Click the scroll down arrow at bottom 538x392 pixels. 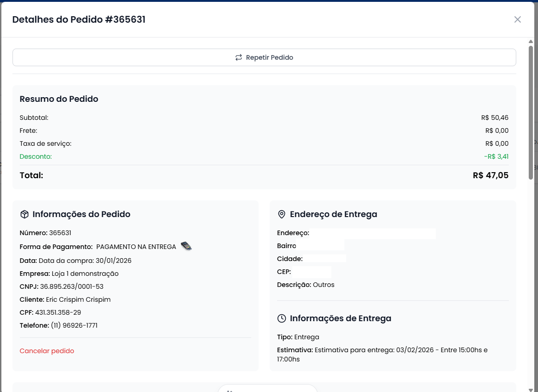tap(531, 388)
